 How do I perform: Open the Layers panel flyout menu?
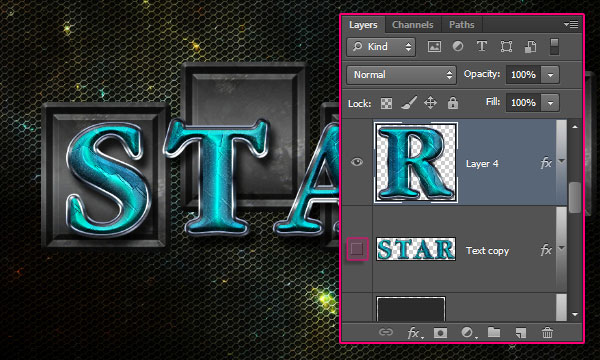[x=571, y=24]
